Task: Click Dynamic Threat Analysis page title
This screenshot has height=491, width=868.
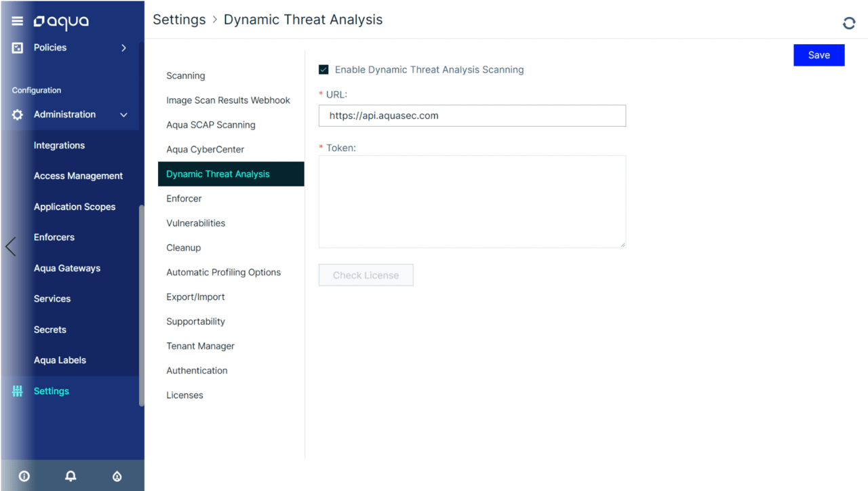Action: (303, 20)
